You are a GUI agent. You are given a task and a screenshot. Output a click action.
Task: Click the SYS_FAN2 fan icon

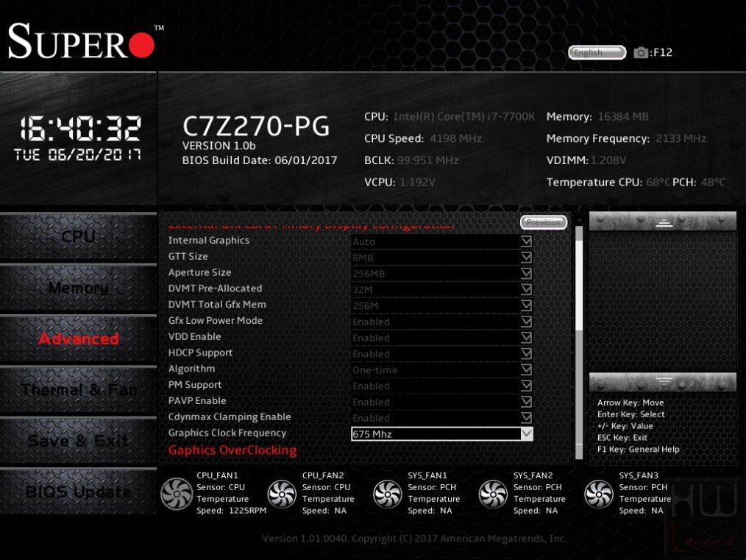click(494, 493)
